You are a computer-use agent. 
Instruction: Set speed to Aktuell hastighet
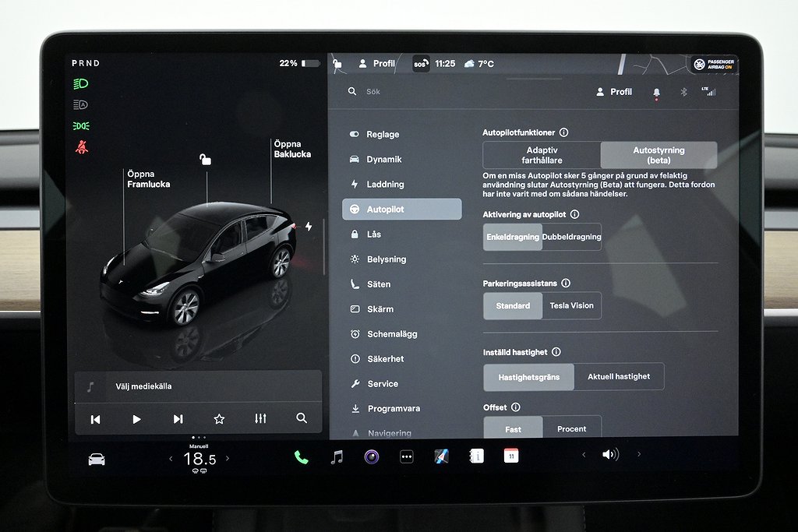click(619, 377)
